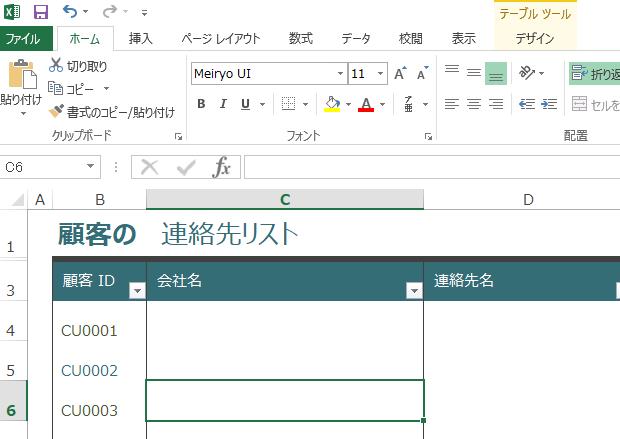
Task: Toggle Italic formatting
Action: pos(222,104)
